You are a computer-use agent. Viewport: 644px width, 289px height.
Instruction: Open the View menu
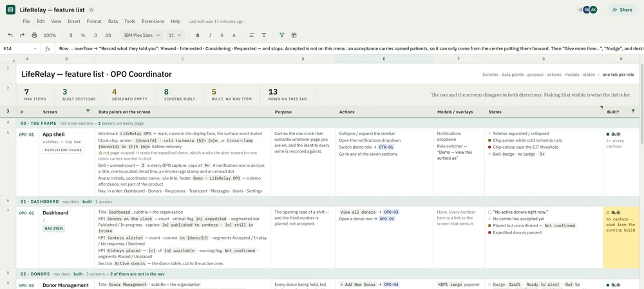tap(56, 21)
